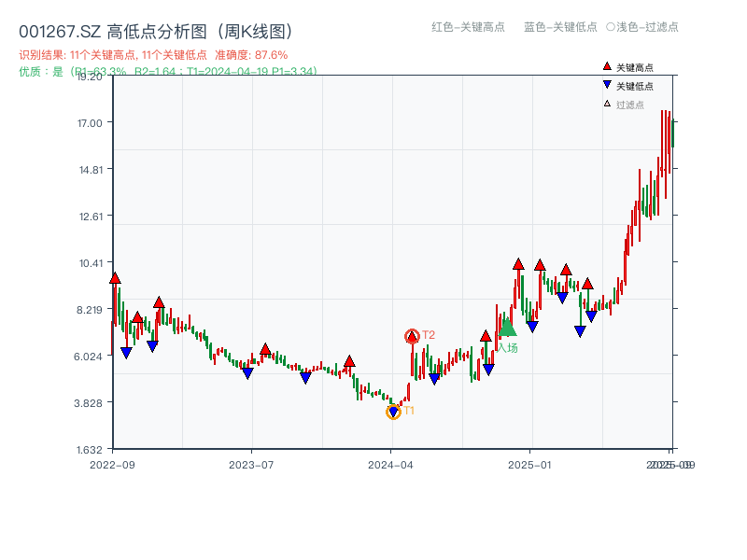
Task: Click the earliest blue low marker after 2022-09
Action: [126, 353]
